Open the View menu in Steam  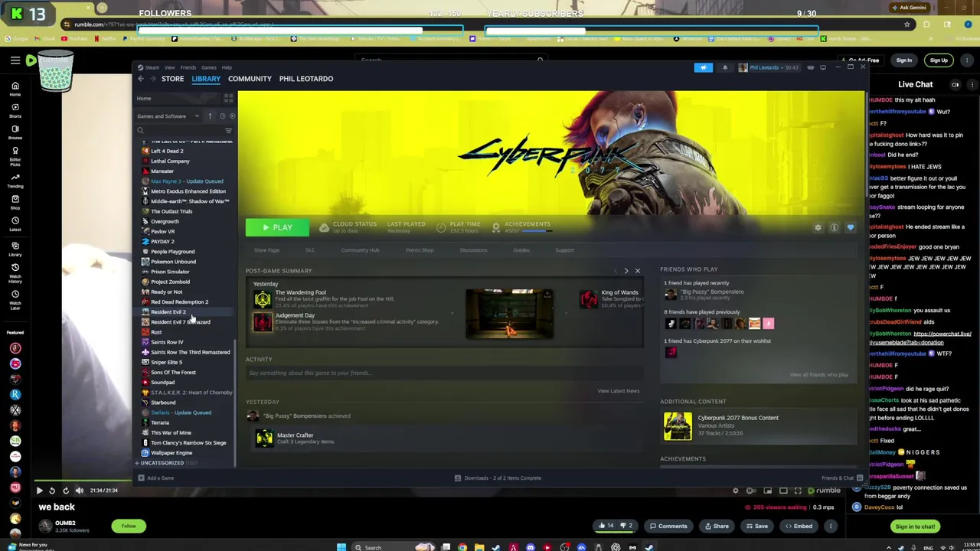tap(169, 67)
